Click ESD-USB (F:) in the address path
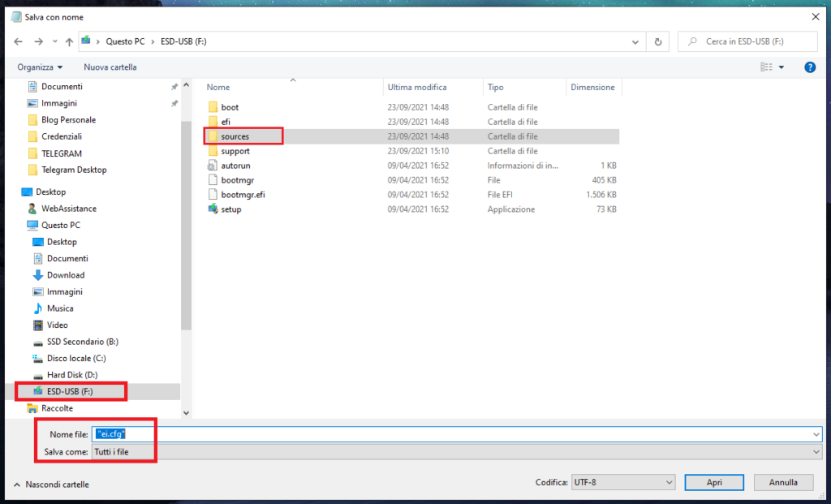 point(183,41)
